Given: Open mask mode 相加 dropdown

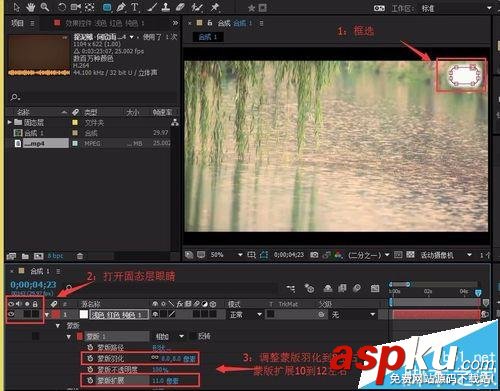Looking at the screenshot, I should (x=170, y=336).
